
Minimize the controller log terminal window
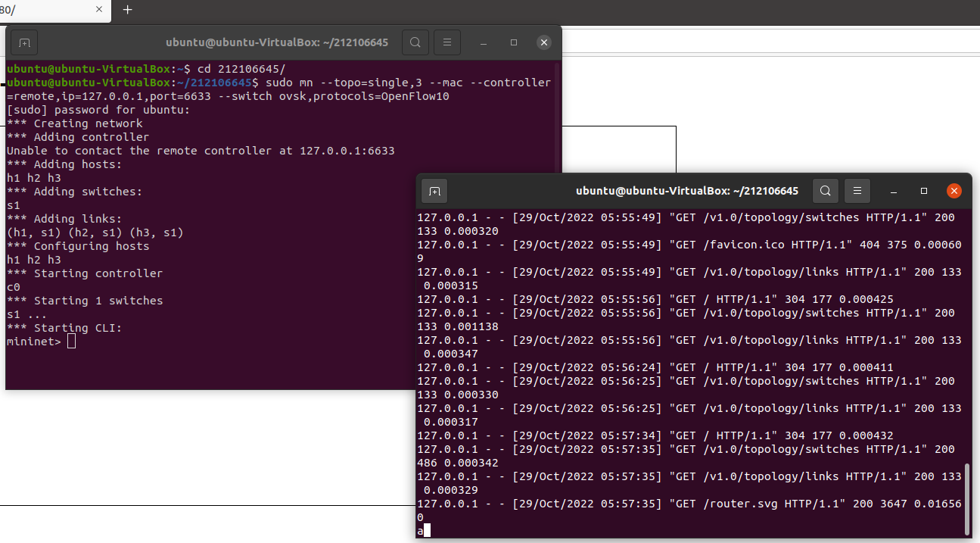point(894,191)
